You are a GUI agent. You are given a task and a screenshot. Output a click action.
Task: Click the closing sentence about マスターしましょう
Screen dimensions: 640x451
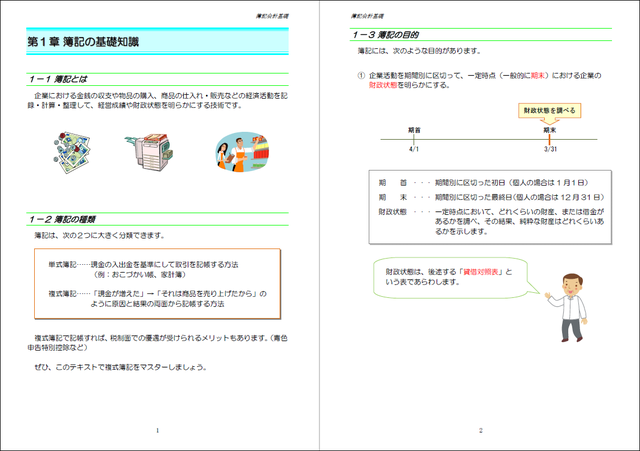(120, 367)
